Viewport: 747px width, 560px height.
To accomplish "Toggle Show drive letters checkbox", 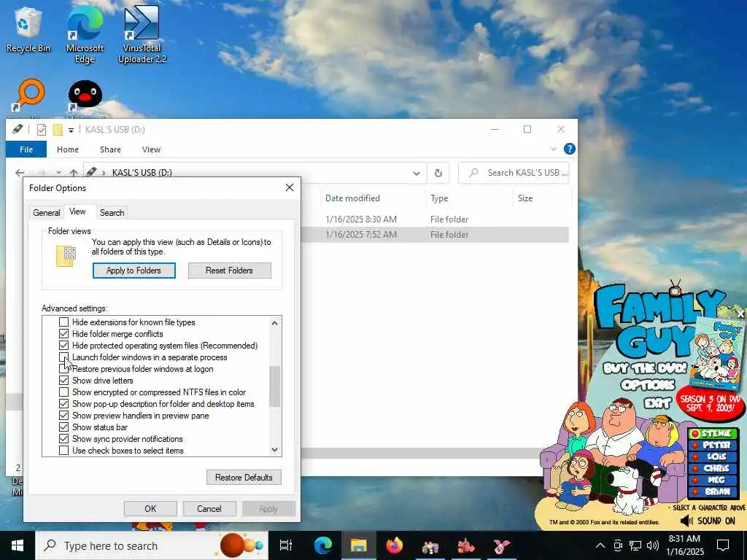I will click(x=63, y=381).
